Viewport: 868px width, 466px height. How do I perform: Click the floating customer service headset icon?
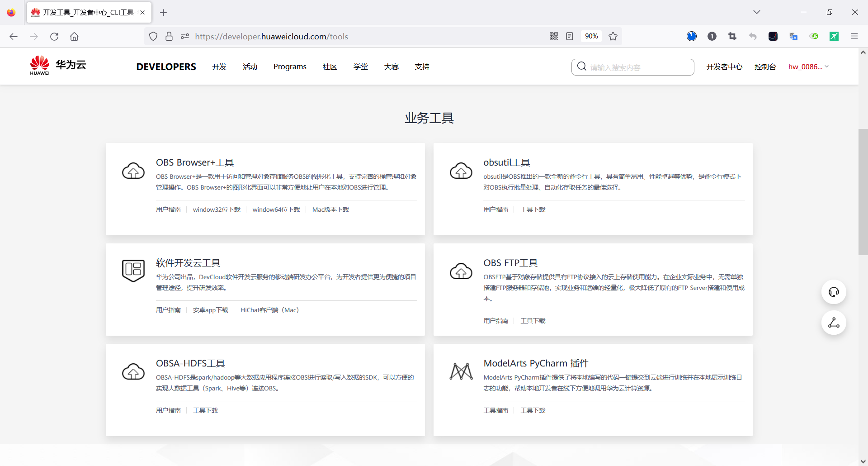point(834,292)
